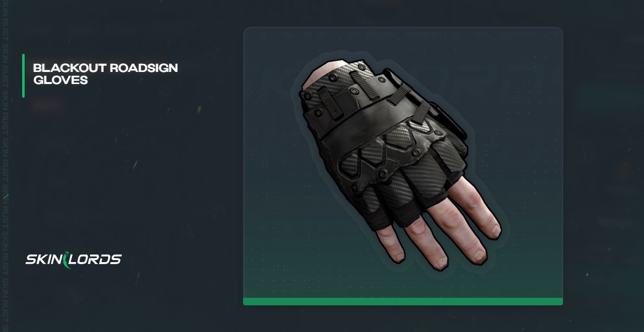The width and height of the screenshot is (644, 332).
Task: Click the vertical SKIN RUST watermark text
Action: tap(5, 166)
